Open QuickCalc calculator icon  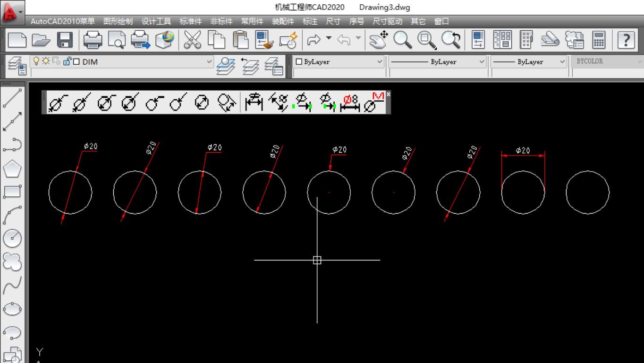pos(599,40)
